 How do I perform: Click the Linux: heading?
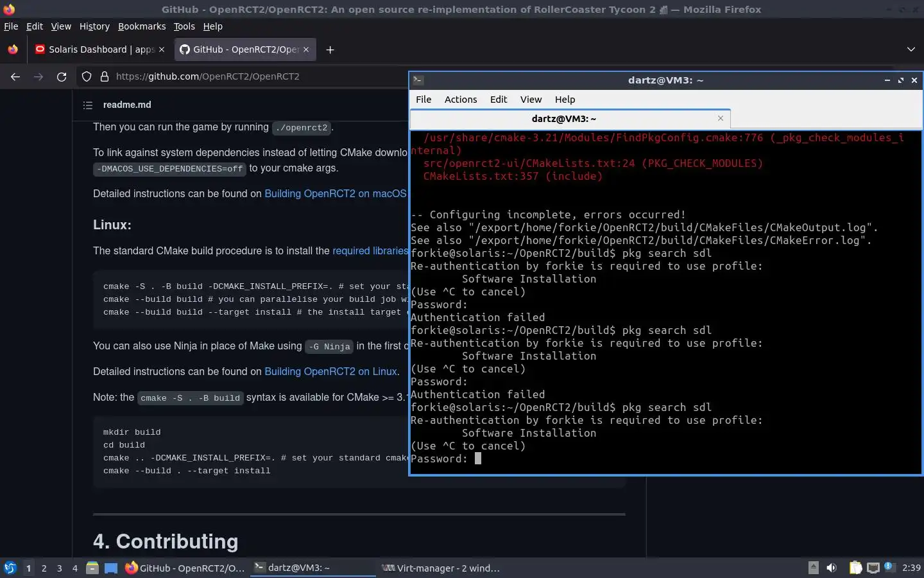112,225
